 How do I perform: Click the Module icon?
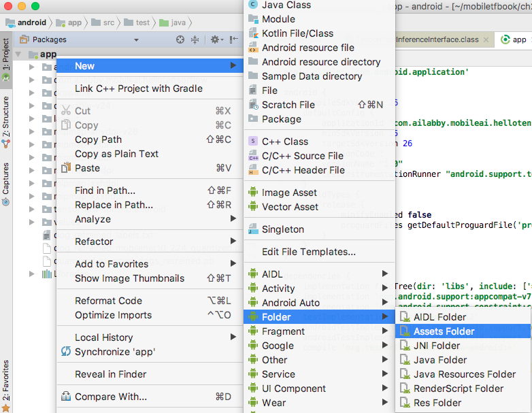pos(253,19)
